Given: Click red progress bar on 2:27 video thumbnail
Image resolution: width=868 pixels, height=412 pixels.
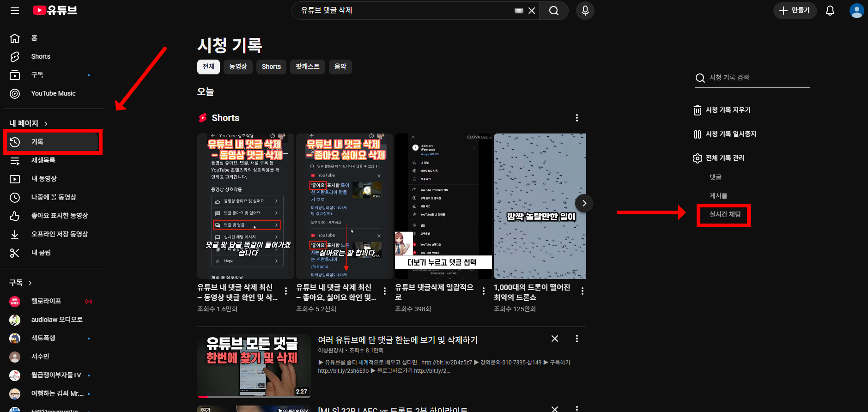Looking at the screenshot, I should pyautogui.click(x=203, y=397).
